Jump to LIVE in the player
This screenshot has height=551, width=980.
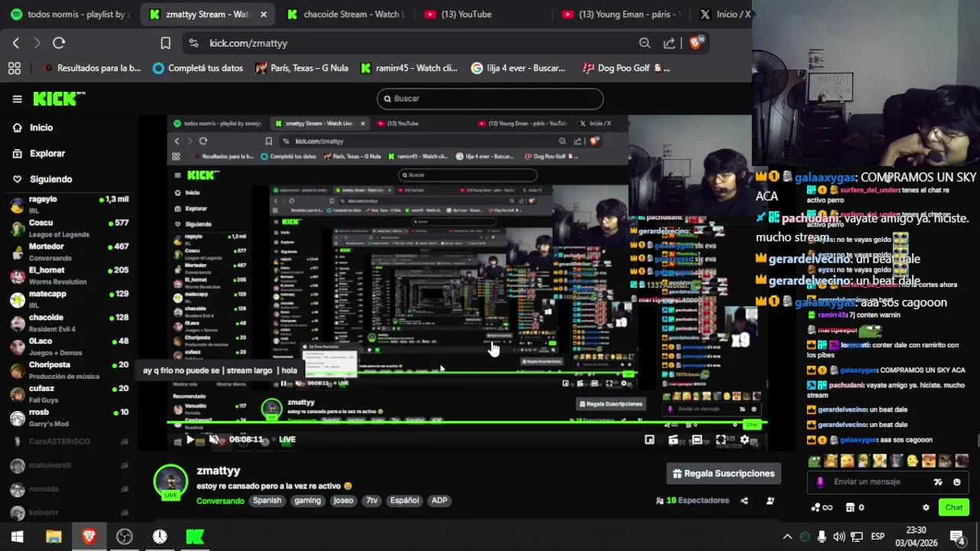pos(287,439)
